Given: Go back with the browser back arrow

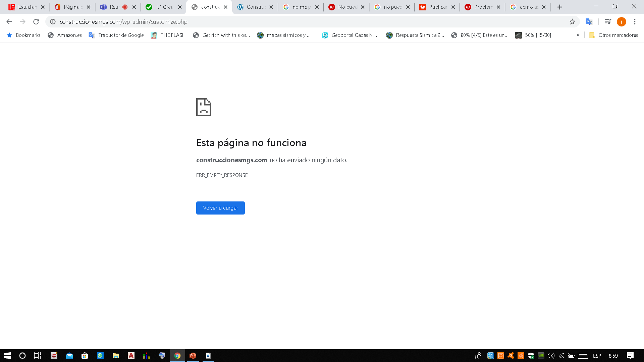Looking at the screenshot, I should click(9, 22).
